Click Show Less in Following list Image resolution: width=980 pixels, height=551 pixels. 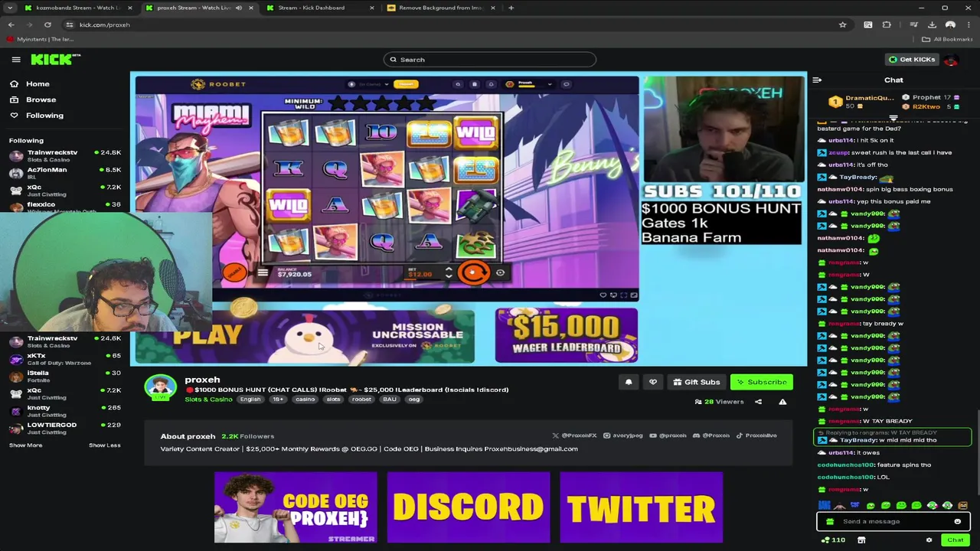104,445
